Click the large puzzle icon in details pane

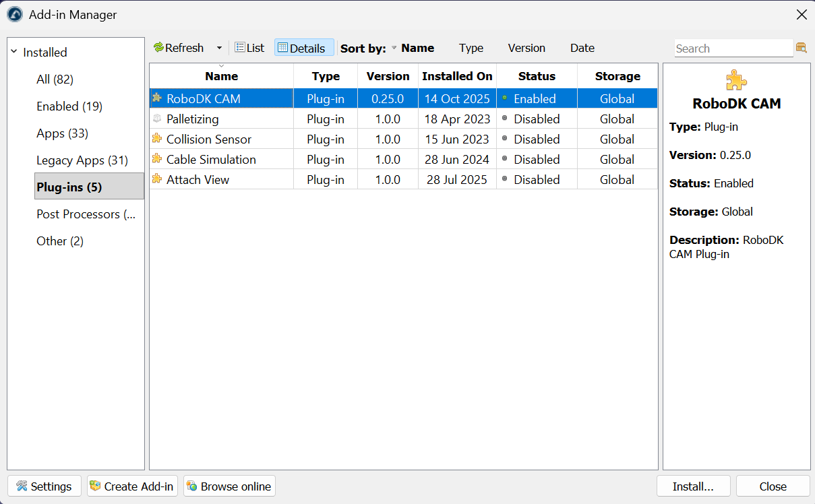click(x=736, y=80)
